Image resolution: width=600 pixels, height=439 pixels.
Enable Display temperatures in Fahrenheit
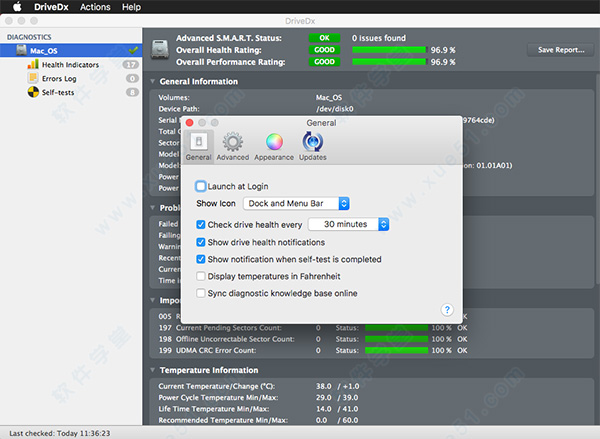tap(201, 276)
